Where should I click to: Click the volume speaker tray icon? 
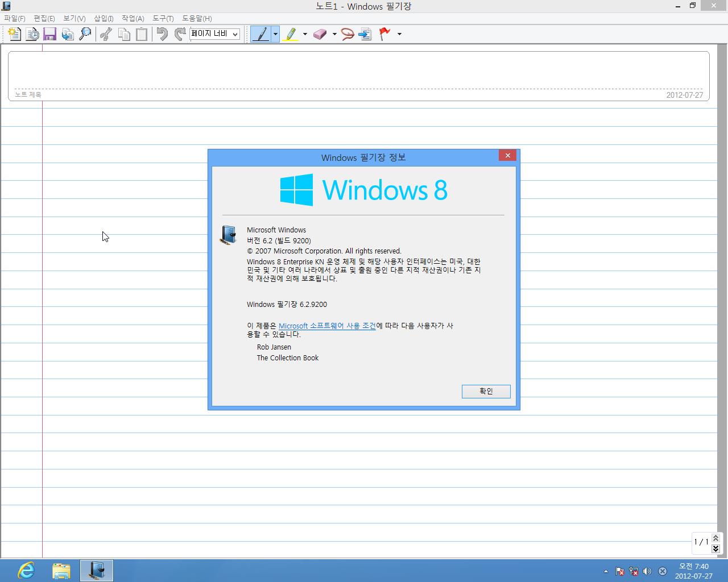647,571
